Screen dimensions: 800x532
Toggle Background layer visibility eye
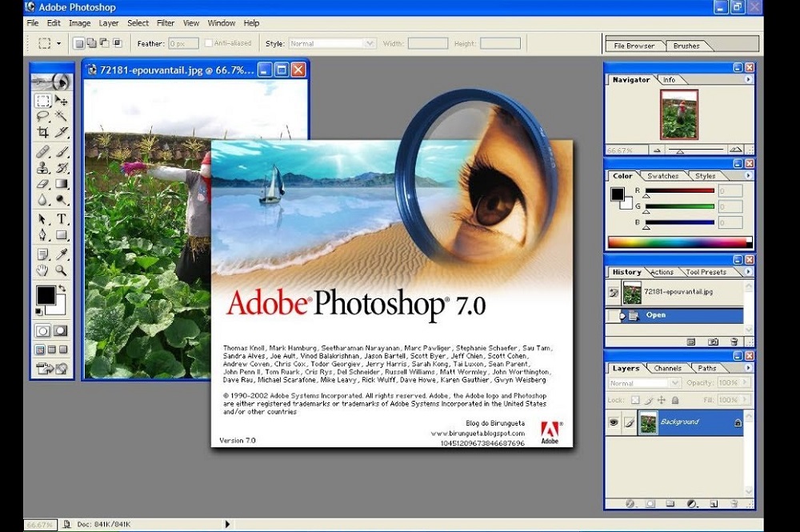tap(614, 422)
